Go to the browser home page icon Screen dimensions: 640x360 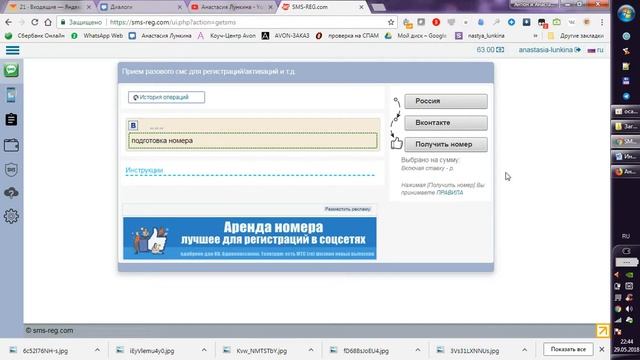point(48,22)
